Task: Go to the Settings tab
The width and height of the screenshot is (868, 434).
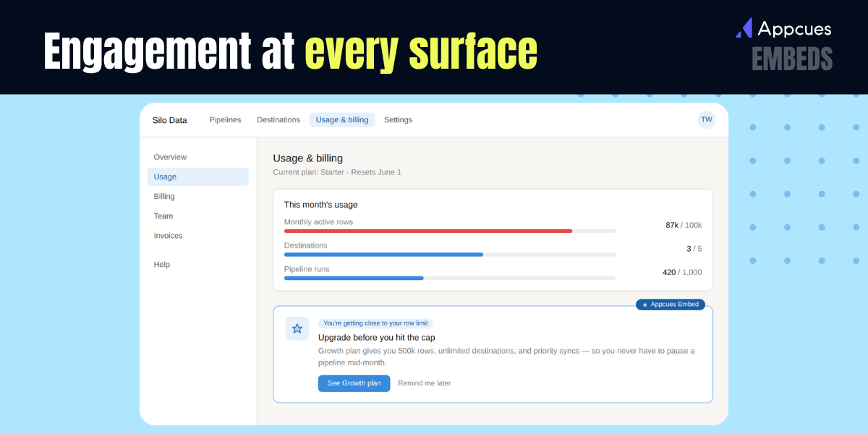Action: 398,120
